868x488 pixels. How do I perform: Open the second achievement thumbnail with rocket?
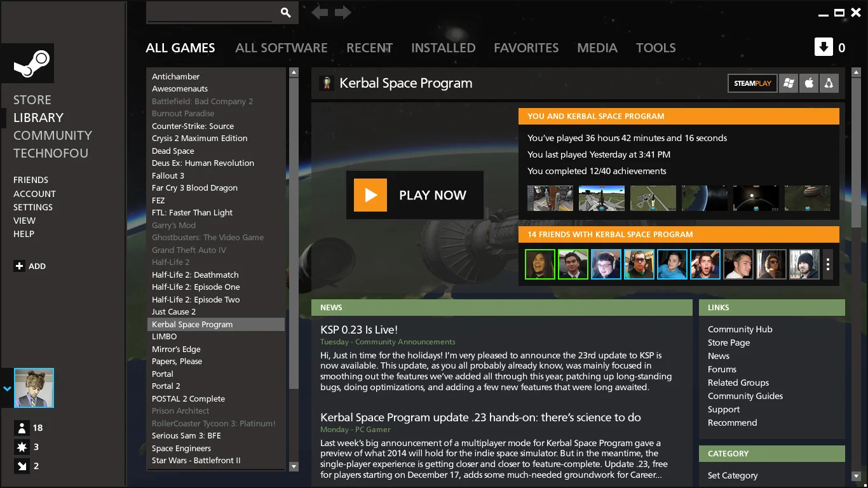[602, 198]
